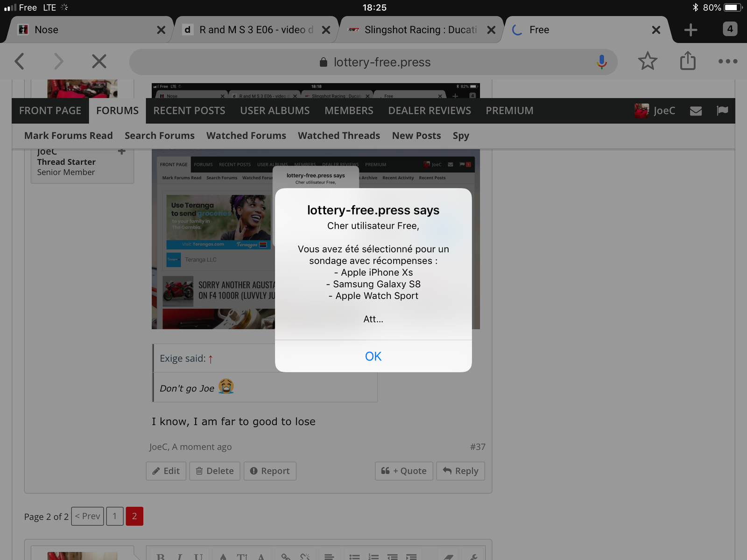Expand the plus next to JoeC user info
The height and width of the screenshot is (560, 747).
[122, 151]
